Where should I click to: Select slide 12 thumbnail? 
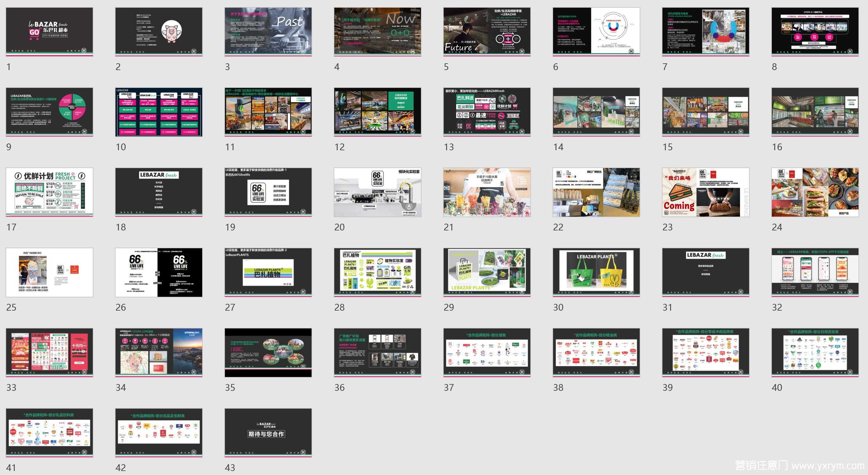pos(377,112)
